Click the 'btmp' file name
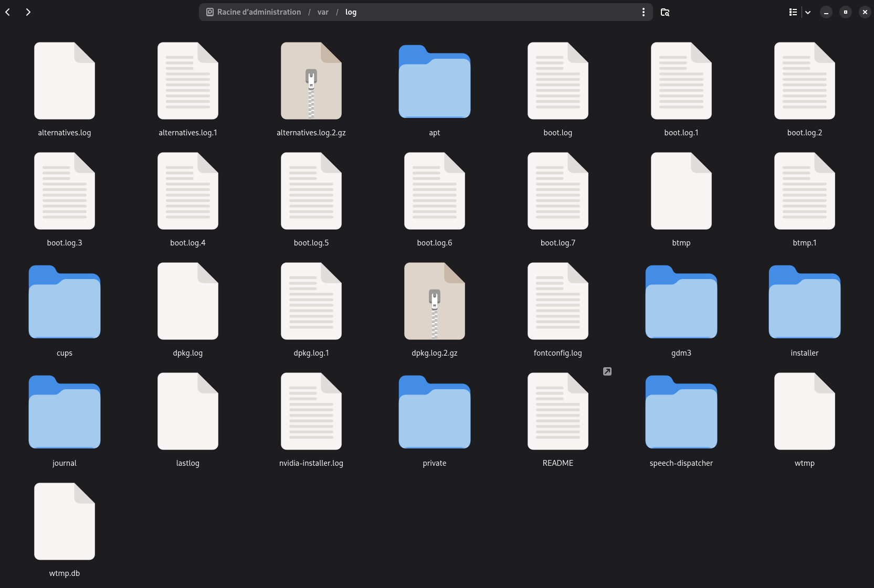874x588 pixels. click(x=681, y=243)
